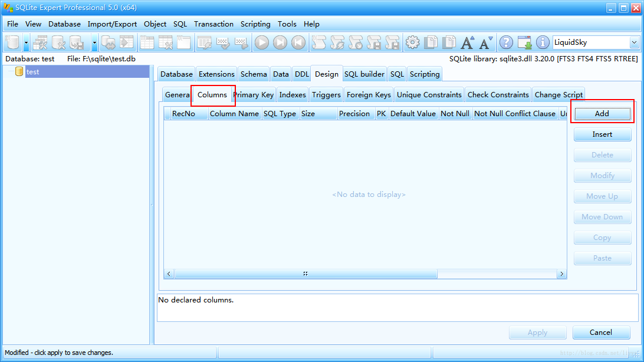Open the Primary Key sub-tab
Screen dimensions: 644x362
coord(254,95)
